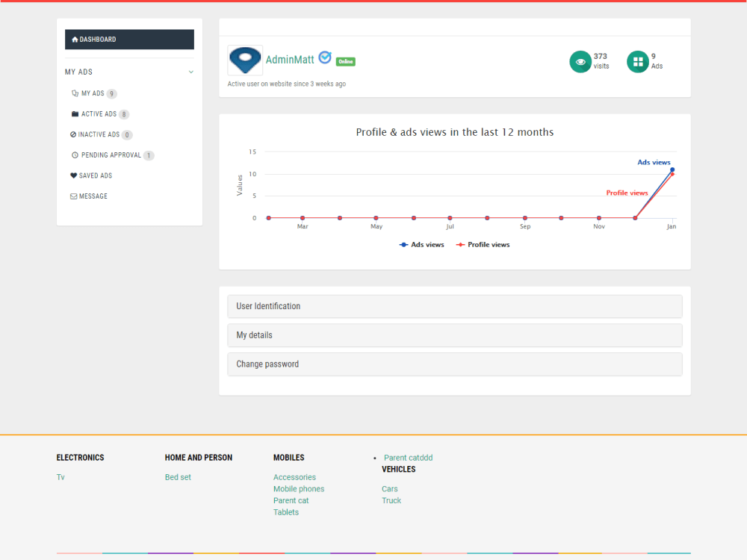Click the Inactive Ads blocked icon
The height and width of the screenshot is (560, 747).
(73, 134)
